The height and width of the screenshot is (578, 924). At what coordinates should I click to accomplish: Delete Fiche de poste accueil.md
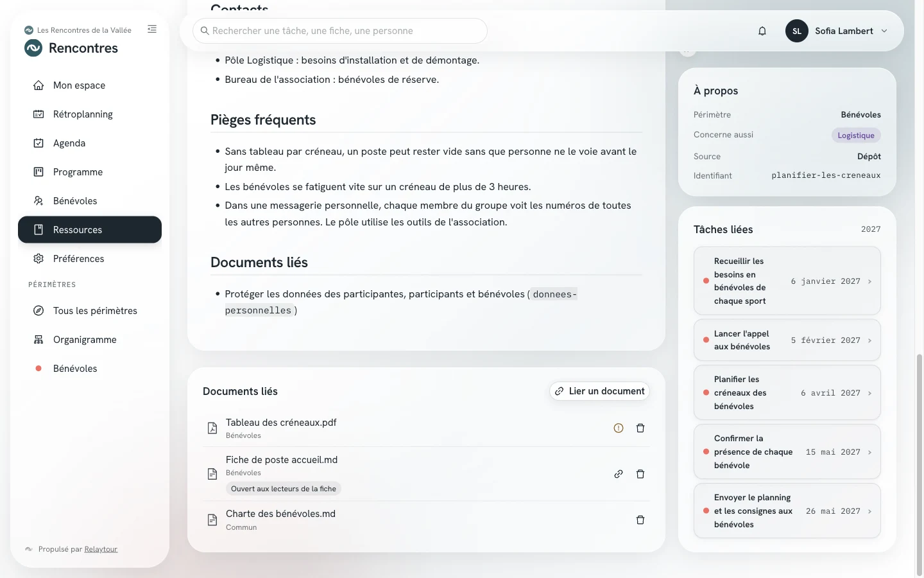click(x=640, y=474)
